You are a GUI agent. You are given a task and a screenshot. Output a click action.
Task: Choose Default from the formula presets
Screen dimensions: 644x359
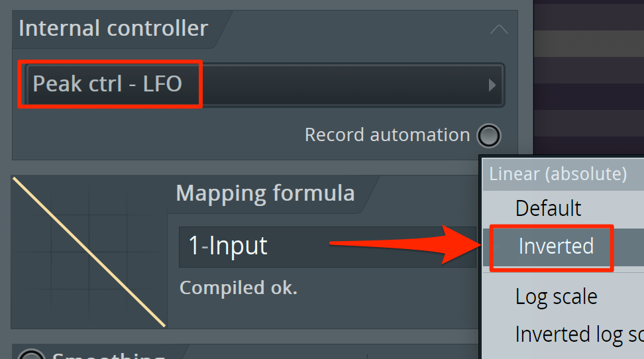click(x=548, y=208)
